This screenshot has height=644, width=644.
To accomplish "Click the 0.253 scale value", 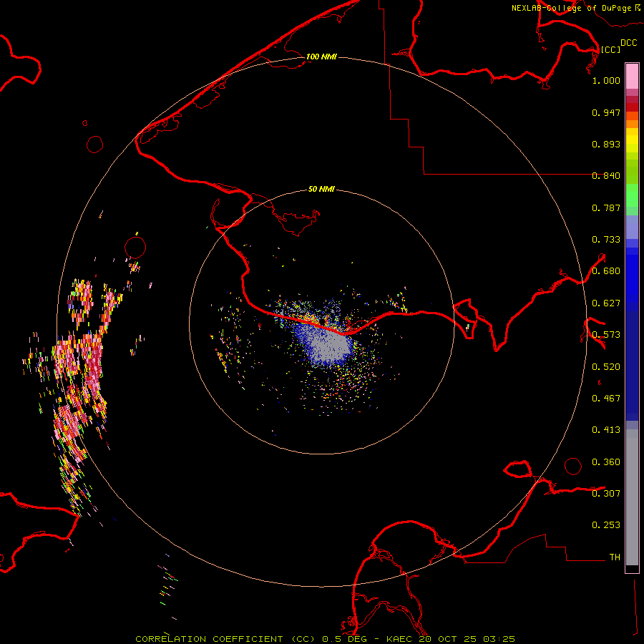I will tap(606, 525).
